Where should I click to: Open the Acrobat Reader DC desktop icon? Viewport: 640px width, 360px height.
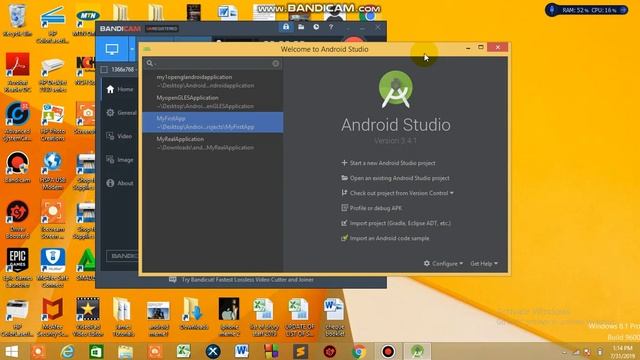coord(17,73)
